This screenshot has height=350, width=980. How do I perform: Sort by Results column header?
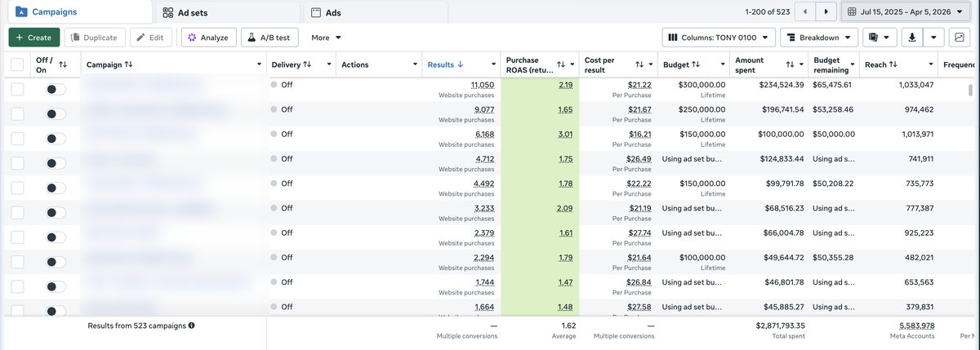(446, 64)
